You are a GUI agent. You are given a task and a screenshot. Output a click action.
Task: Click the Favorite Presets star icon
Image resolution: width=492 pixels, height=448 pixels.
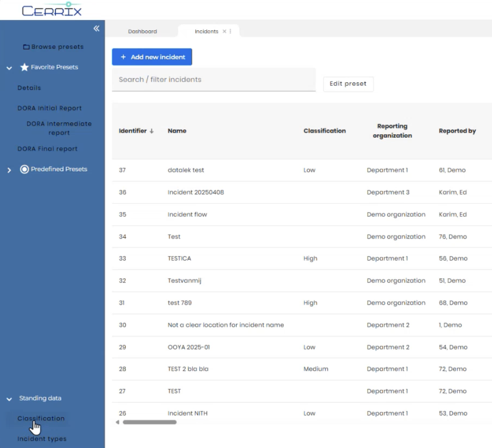24,67
